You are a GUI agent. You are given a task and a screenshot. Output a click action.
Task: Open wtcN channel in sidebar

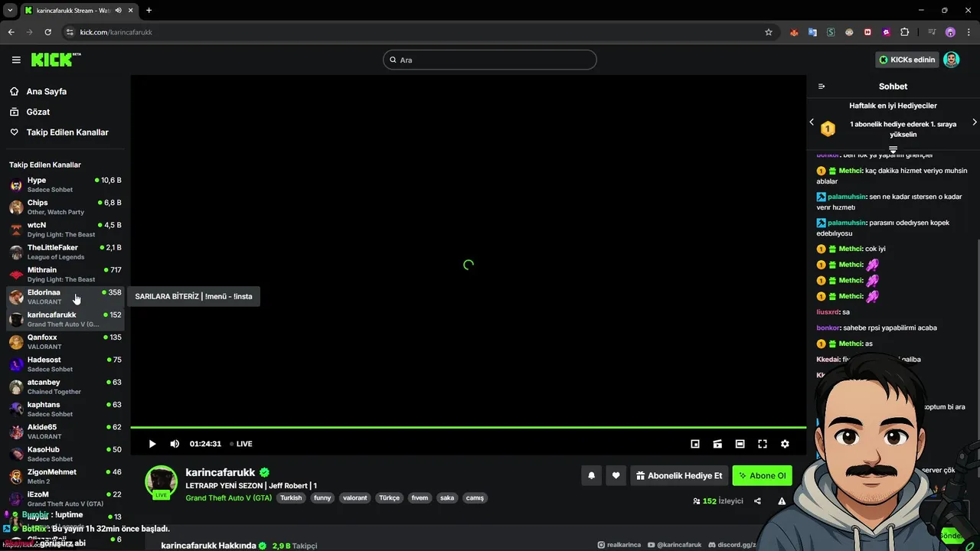(65, 230)
